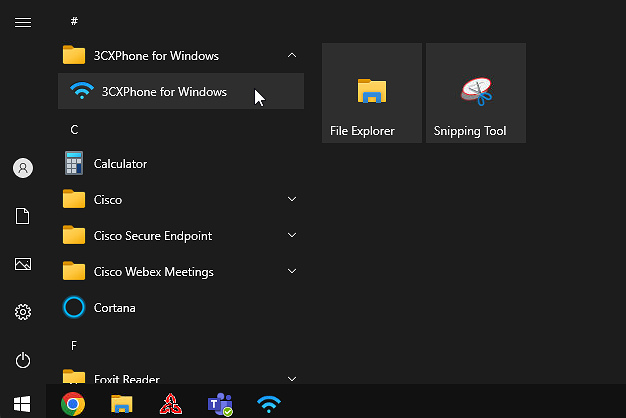Launch Google Chrome from taskbar
This screenshot has width=626, height=418.
tap(73, 404)
